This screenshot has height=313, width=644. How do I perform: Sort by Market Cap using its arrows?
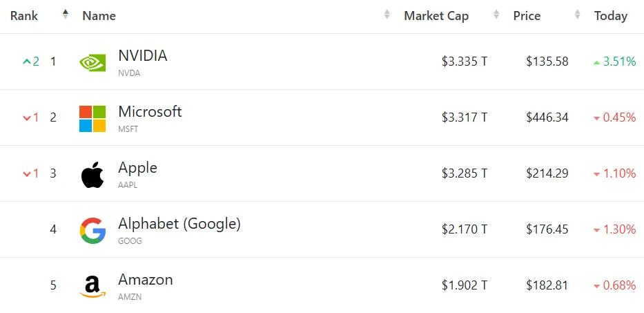pyautogui.click(x=496, y=15)
